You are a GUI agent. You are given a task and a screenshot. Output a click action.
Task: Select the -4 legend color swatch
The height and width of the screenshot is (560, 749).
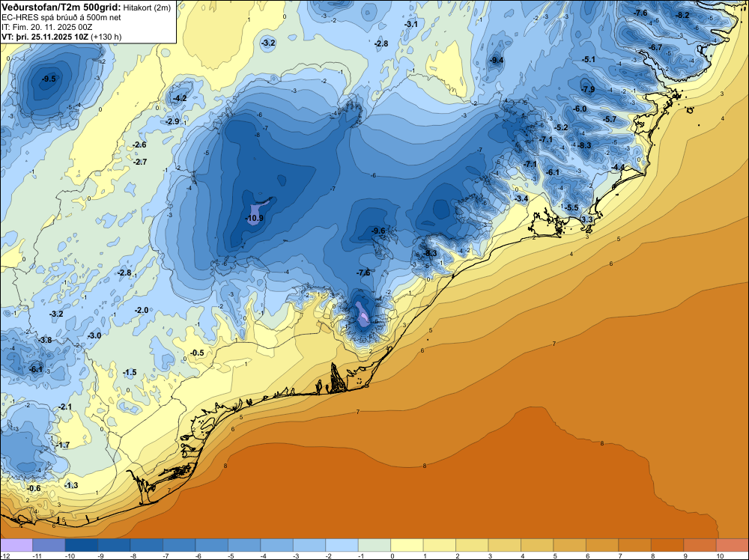(x=276, y=545)
